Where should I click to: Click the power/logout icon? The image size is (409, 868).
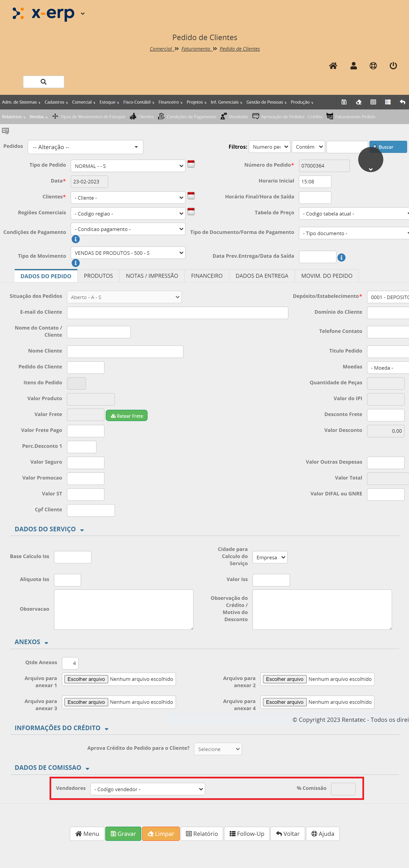(x=393, y=66)
